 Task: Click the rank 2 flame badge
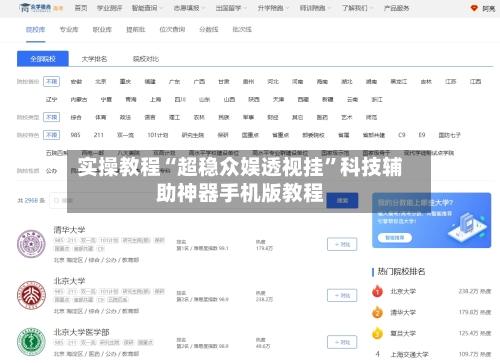click(377, 312)
